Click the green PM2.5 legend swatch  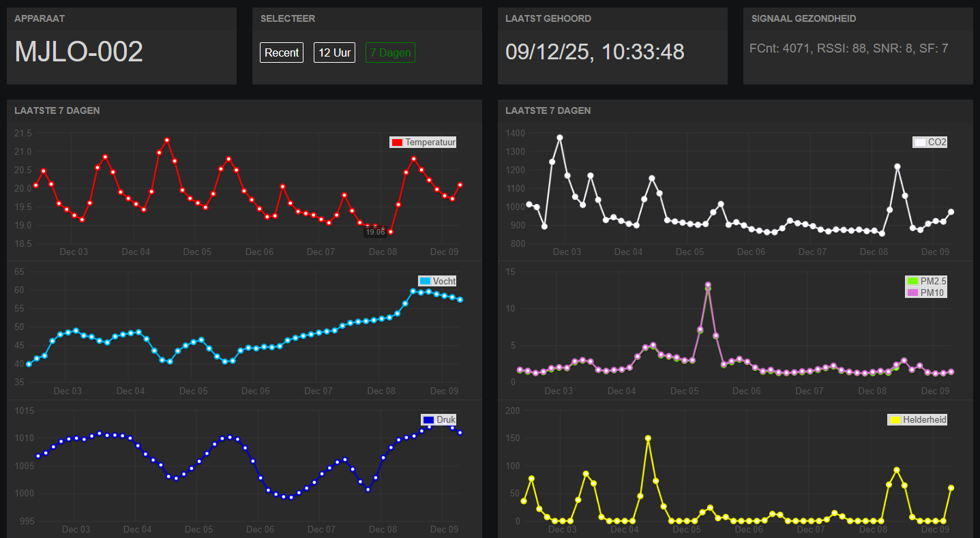[x=912, y=281]
